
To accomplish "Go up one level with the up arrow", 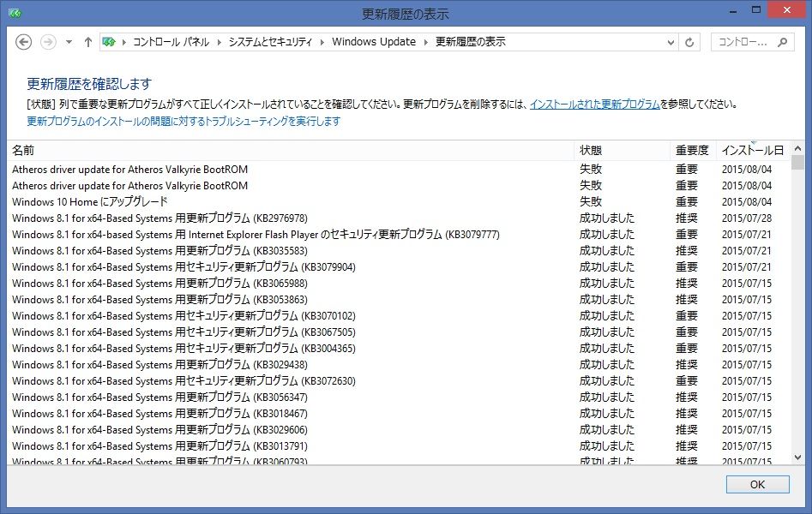I will click(x=88, y=41).
